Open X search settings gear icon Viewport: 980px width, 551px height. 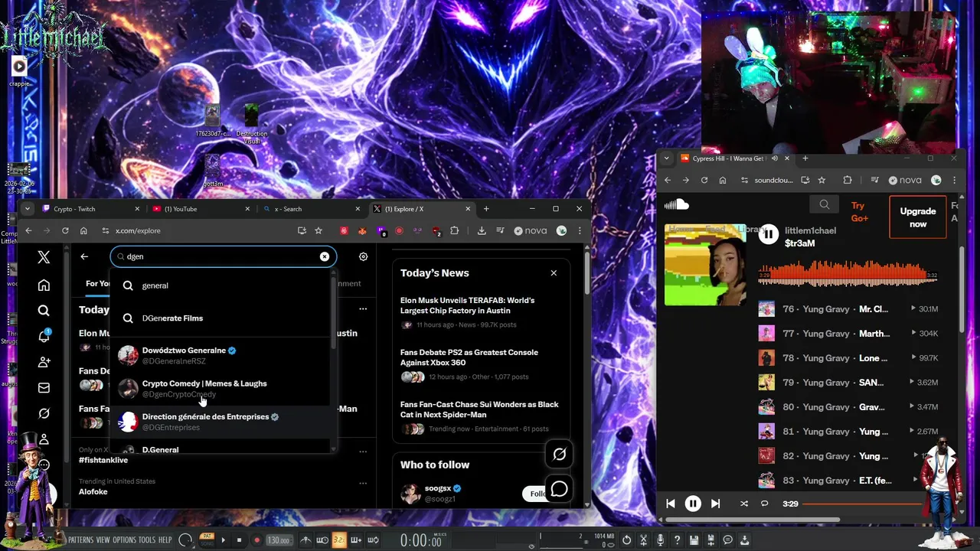pos(363,256)
